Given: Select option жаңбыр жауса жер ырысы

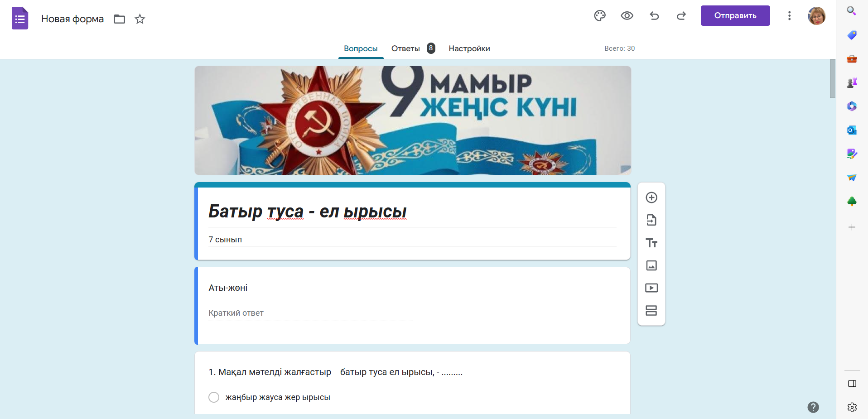Looking at the screenshot, I should click(x=214, y=397).
